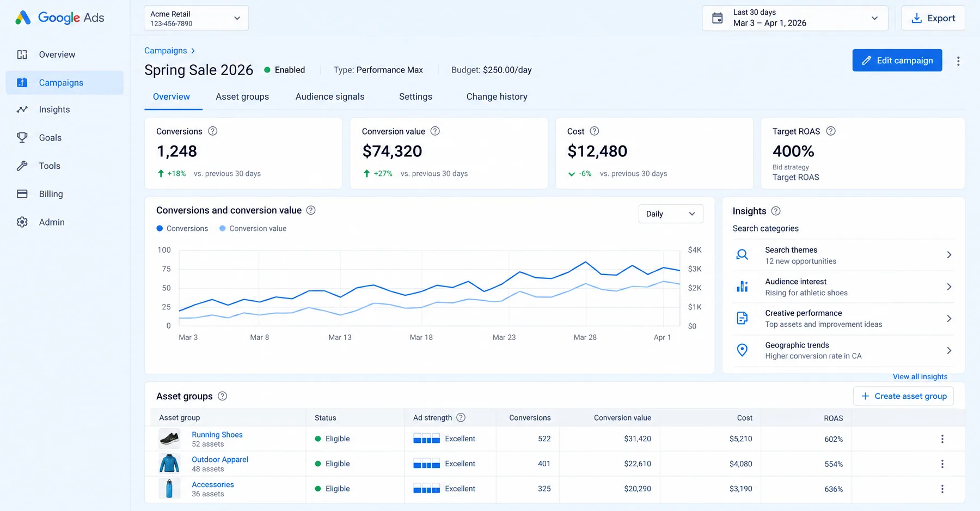Click the Accessories bottle thumbnail
Image resolution: width=980 pixels, height=511 pixels.
[x=169, y=489]
